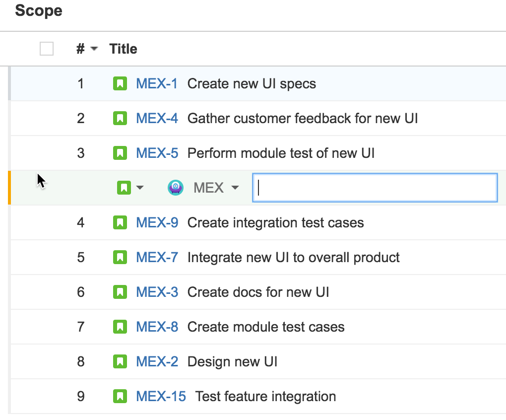Click the Title column header
The image size is (506, 420).
(123, 49)
